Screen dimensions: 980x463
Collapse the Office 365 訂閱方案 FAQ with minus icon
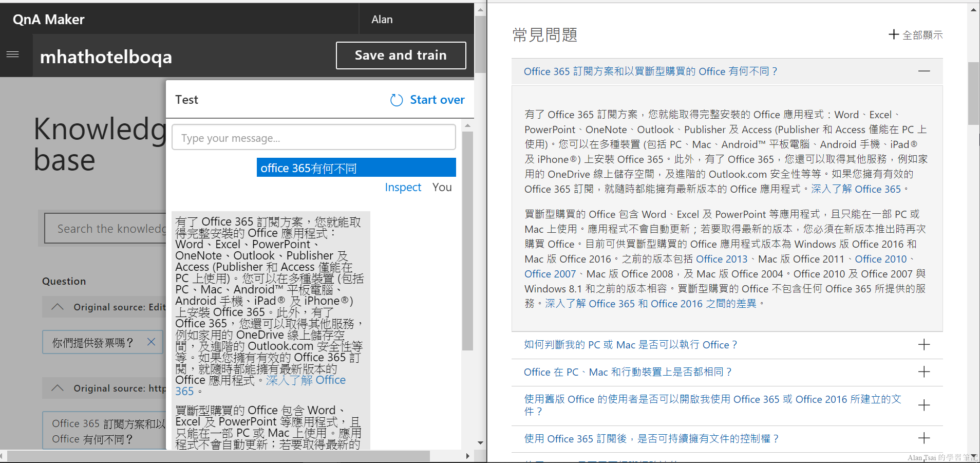(924, 71)
